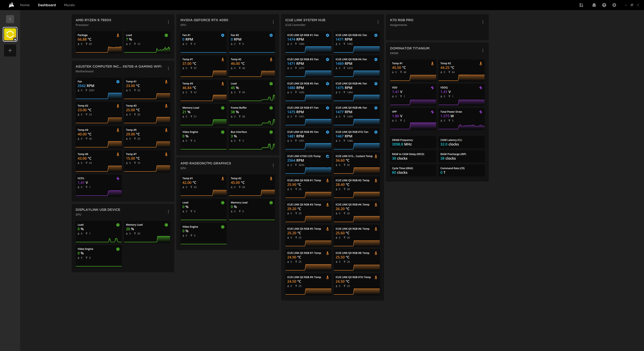Click the add profile plus icon

point(10,50)
